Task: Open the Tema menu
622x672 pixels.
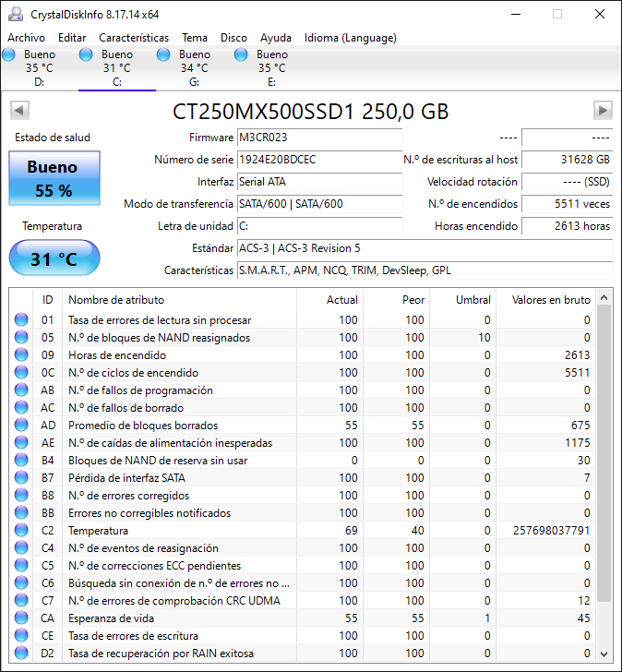Action: click(x=195, y=38)
